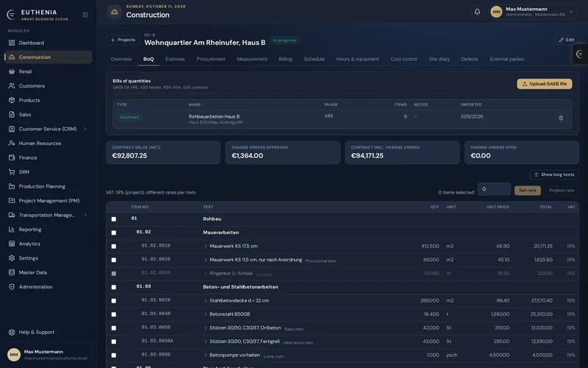Click Expand Stützen 30/30 Fertigteil row chevron
This screenshot has height=368, width=588.
(x=206, y=342)
